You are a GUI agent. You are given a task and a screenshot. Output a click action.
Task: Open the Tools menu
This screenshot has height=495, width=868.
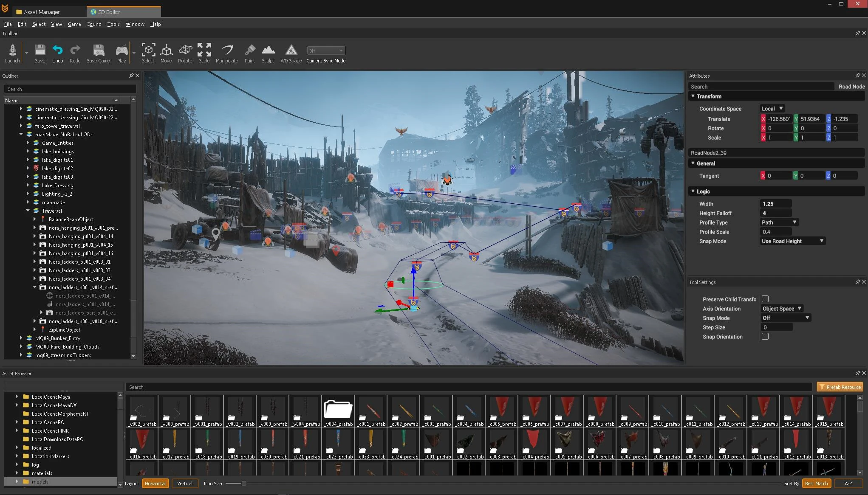tap(113, 24)
